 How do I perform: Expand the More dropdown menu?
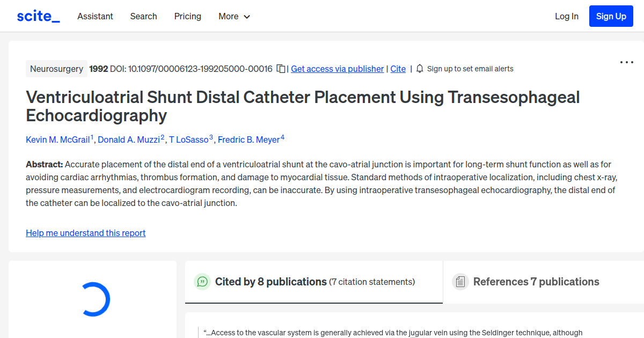click(x=235, y=16)
